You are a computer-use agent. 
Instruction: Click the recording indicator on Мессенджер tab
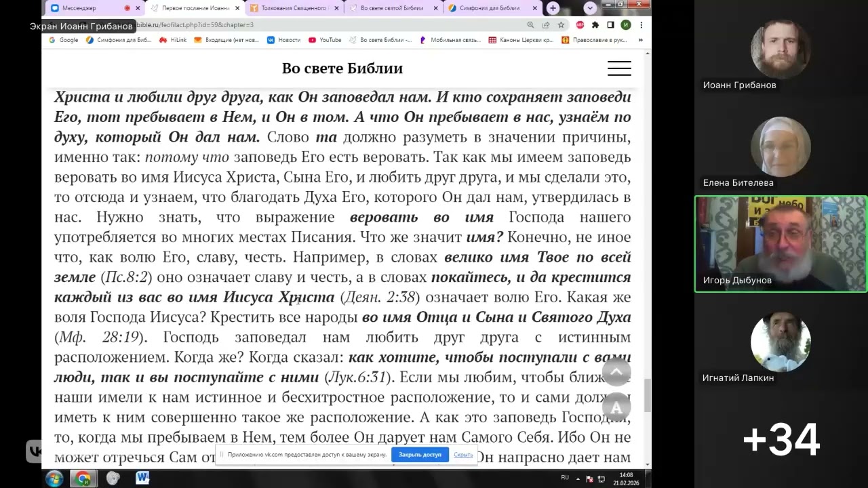click(x=127, y=8)
